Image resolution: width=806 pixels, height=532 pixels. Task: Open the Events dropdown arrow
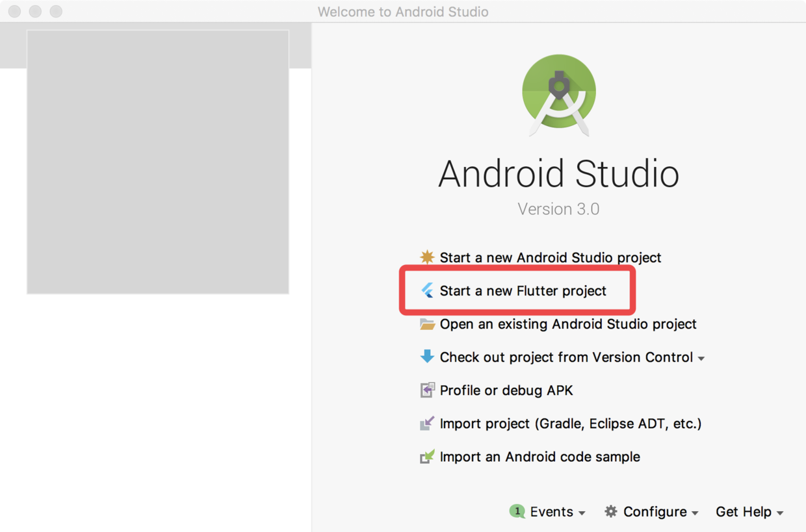(582, 513)
